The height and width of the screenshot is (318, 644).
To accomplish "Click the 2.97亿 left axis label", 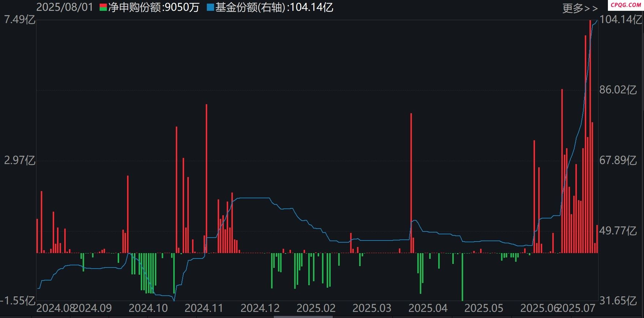I will tap(19, 160).
